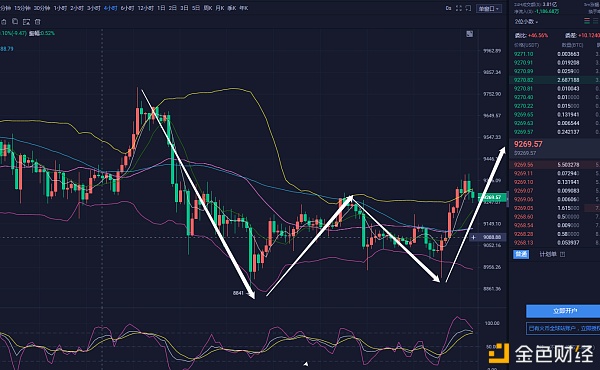The height and width of the screenshot is (370, 600).
Task: Click the copy drawings icon
Action: coord(15,22)
